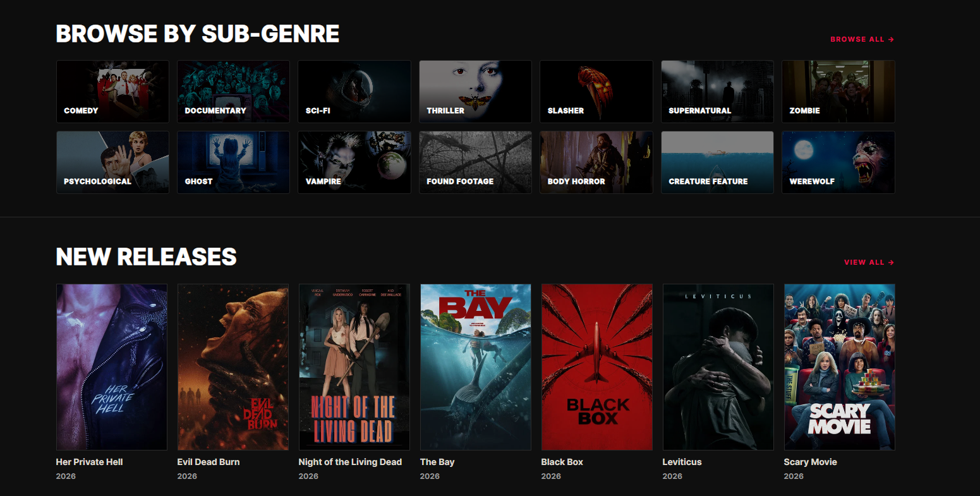Click 'Scary Movie' title below poster

coord(811,462)
